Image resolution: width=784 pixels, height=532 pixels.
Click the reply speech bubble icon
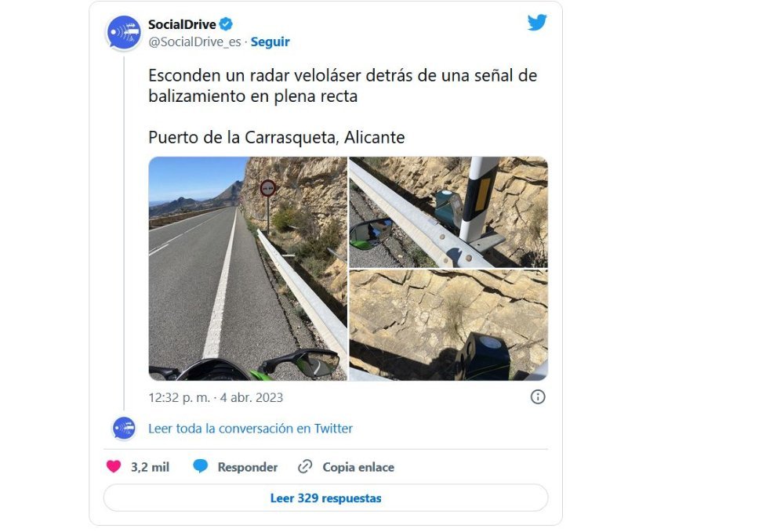point(201,466)
